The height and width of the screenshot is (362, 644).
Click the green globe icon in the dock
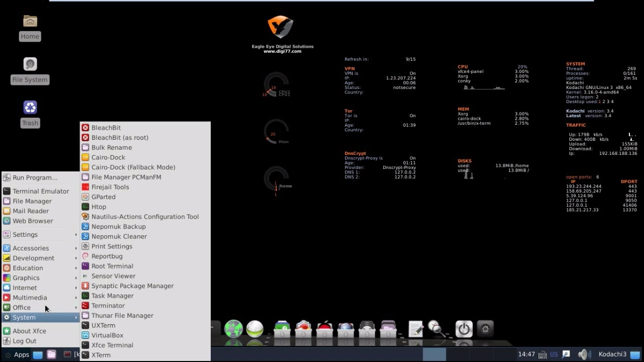pos(233,329)
